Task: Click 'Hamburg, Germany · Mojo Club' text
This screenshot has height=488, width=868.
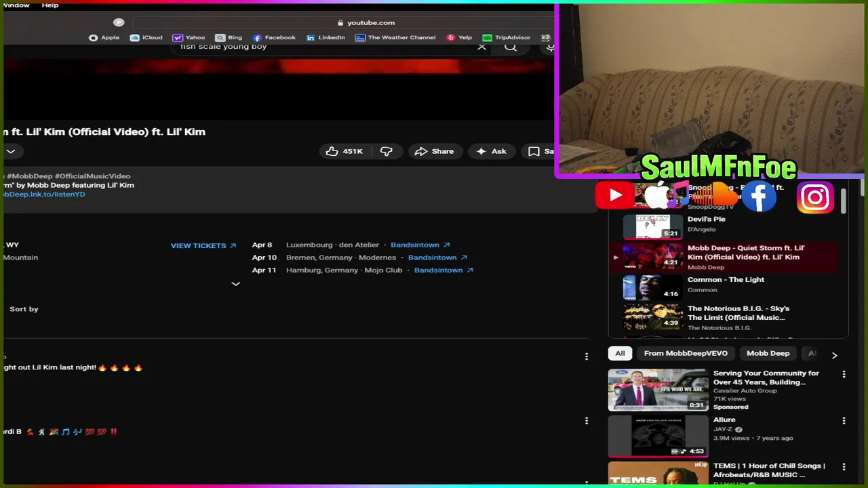Action: coord(344,270)
